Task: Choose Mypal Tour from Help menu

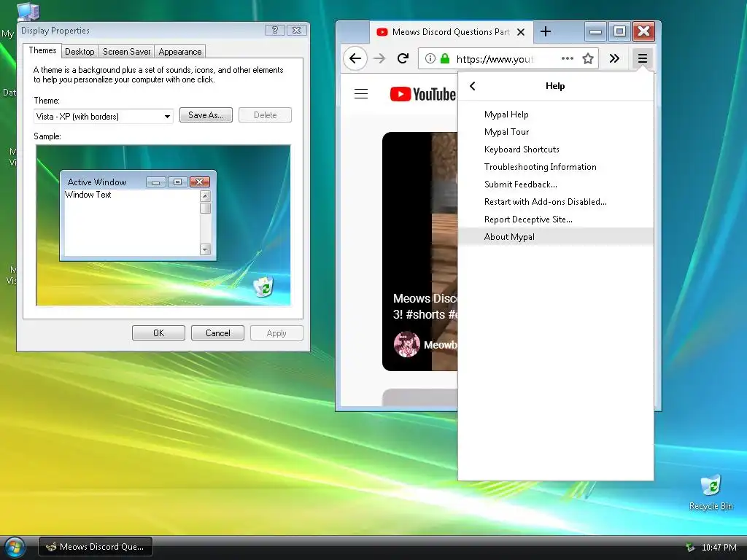Action: pos(555,132)
